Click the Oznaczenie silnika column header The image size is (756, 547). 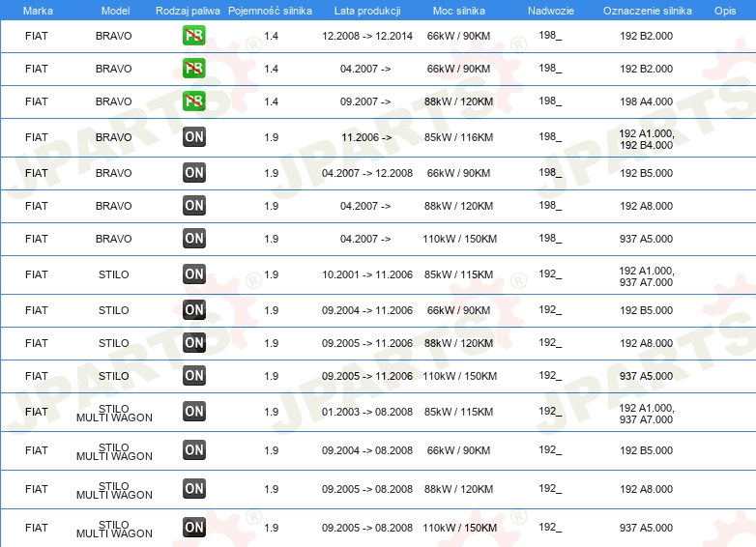[x=647, y=11]
